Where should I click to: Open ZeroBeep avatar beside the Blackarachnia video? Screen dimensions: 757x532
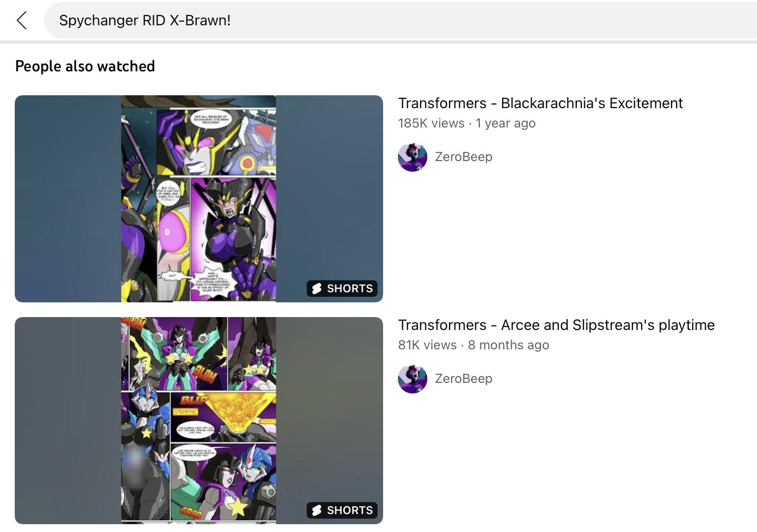(413, 157)
